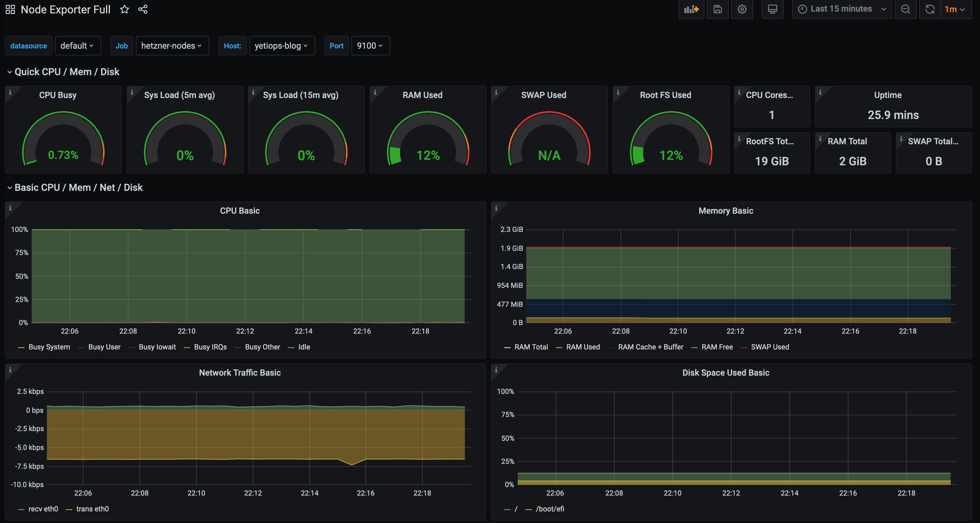Toggle the Idle series in CPU Basic legend
The width and height of the screenshot is (980, 523).
tap(304, 347)
